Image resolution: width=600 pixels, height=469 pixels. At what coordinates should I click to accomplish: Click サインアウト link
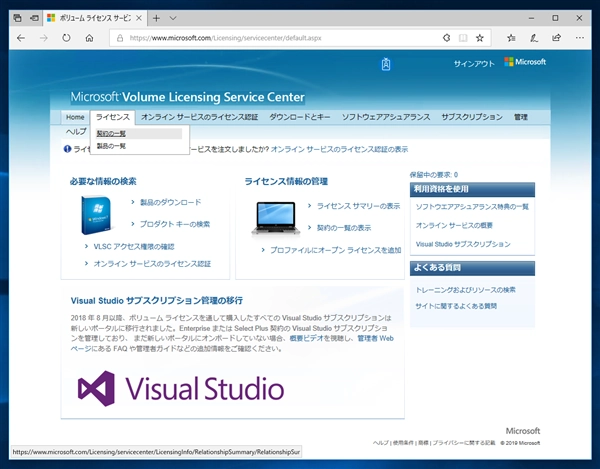[x=474, y=64]
